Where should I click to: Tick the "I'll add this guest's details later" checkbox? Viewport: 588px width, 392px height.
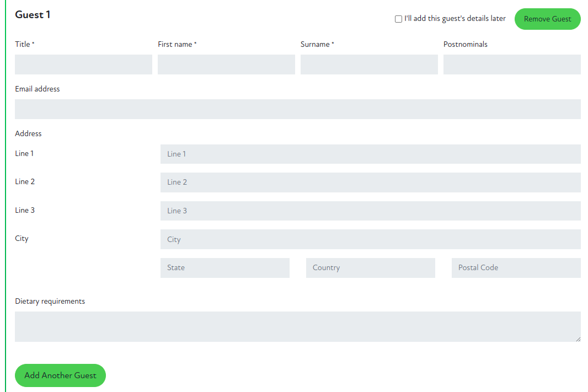pos(398,19)
